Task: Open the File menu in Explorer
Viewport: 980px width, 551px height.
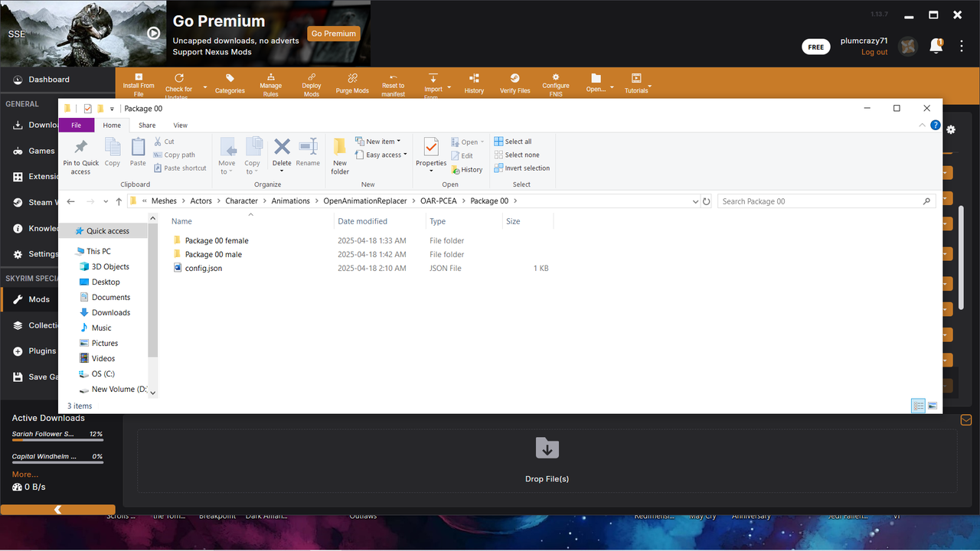Action: 77,125
